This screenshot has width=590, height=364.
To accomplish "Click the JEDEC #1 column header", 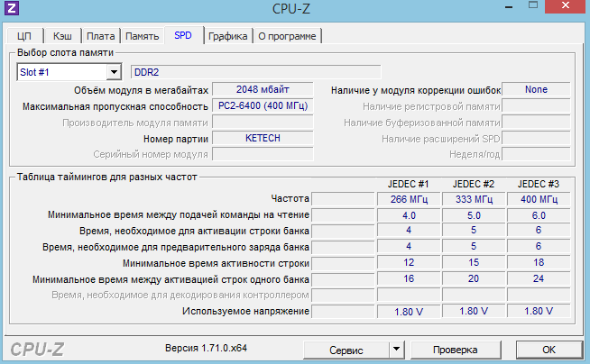I will click(409, 184).
